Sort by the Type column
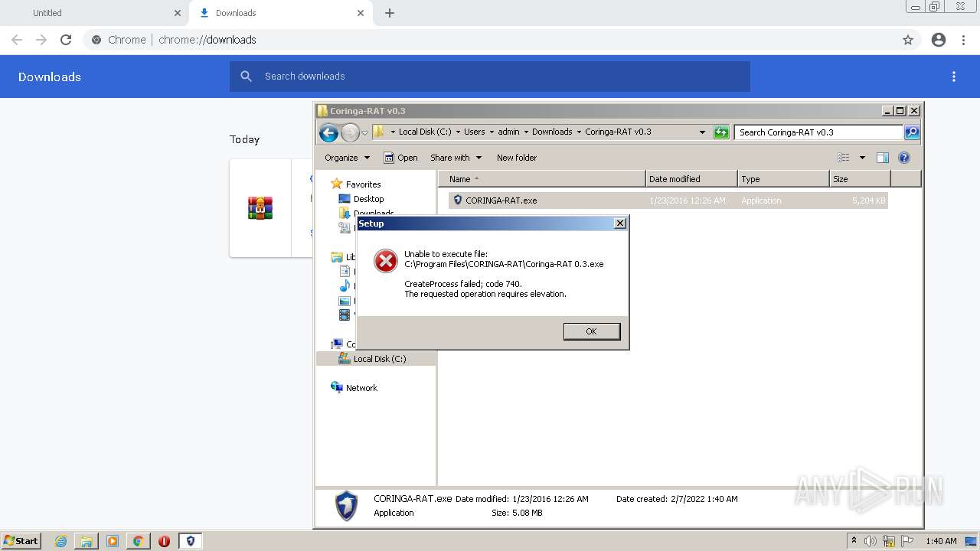The height and width of the screenshot is (551, 980). coord(783,179)
